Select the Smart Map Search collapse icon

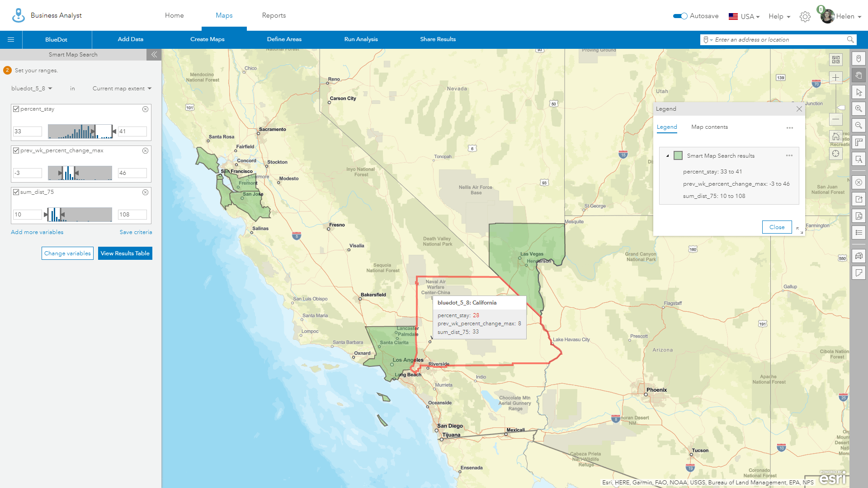click(153, 54)
